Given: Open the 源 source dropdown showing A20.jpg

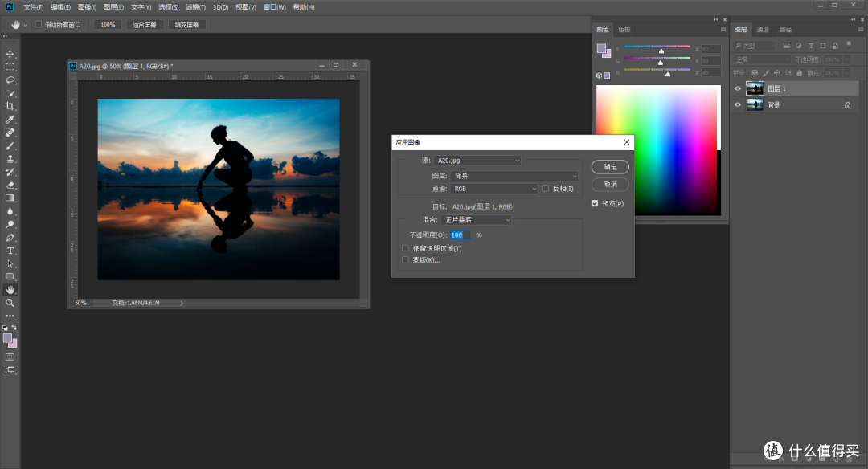Looking at the screenshot, I should click(x=477, y=160).
